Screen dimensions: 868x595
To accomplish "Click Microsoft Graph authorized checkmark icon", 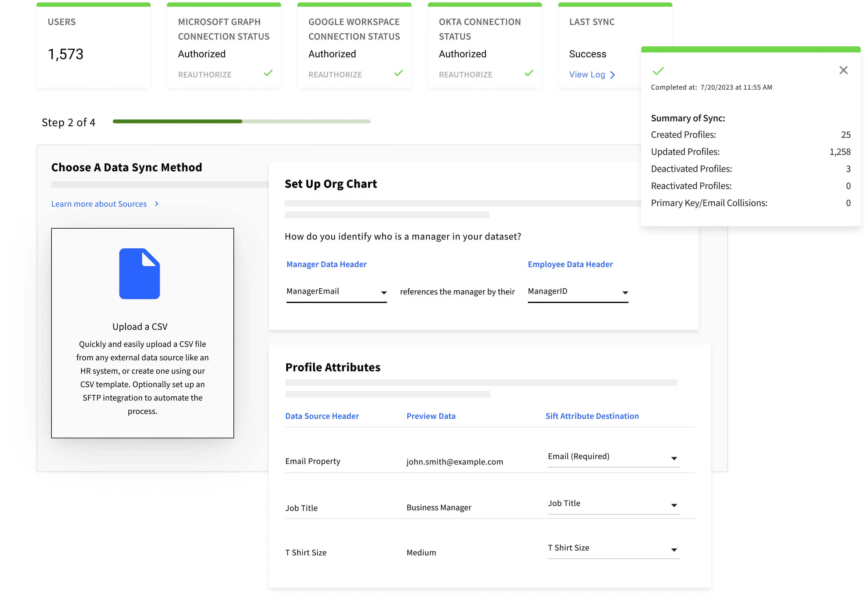I will click(x=268, y=73).
